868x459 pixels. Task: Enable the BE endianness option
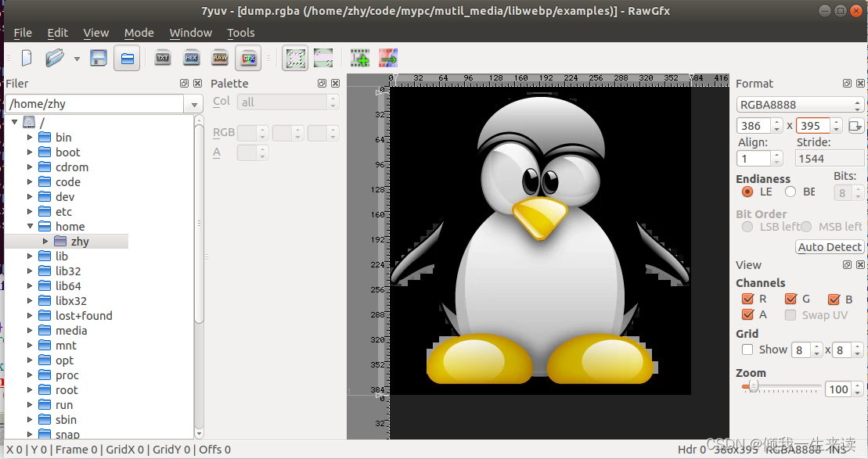[x=791, y=192]
